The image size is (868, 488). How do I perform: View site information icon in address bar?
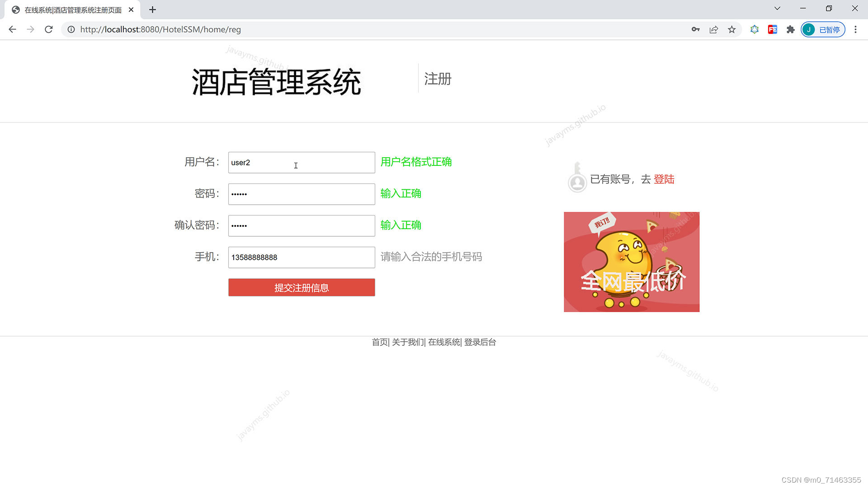71,29
